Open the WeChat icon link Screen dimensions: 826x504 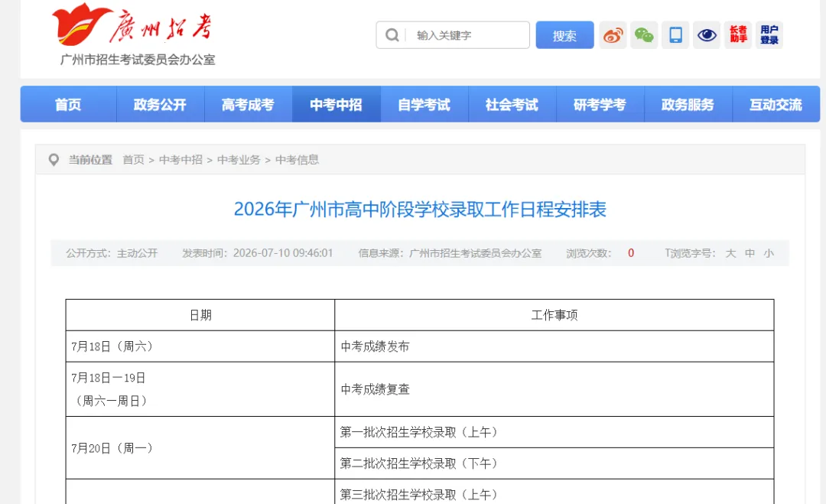pyautogui.click(x=644, y=35)
